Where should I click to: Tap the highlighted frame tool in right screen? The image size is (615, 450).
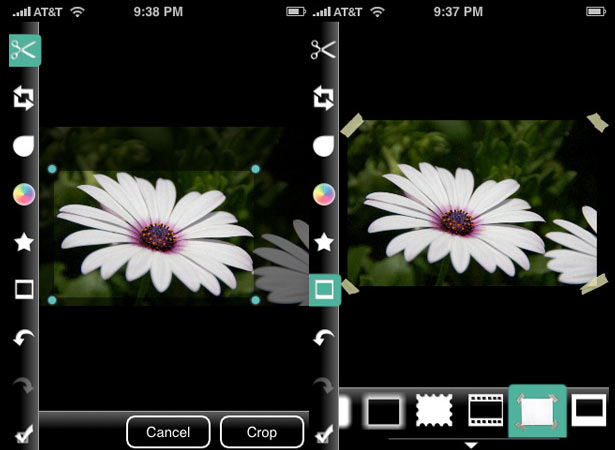tap(325, 290)
